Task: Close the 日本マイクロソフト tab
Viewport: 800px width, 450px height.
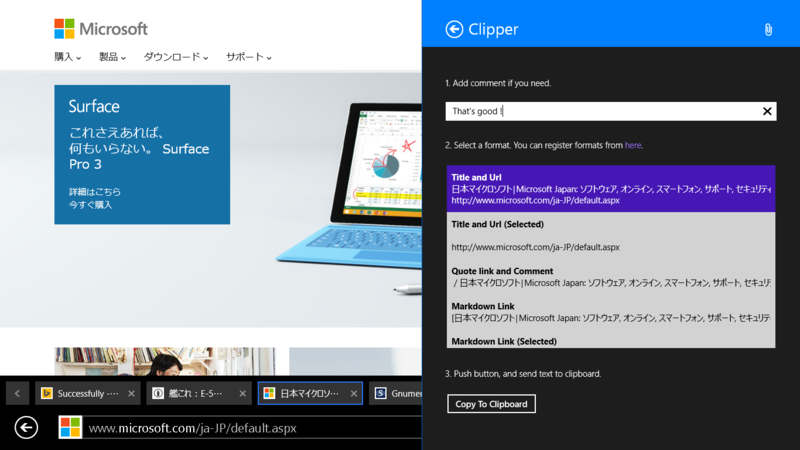Action: pos(354,393)
